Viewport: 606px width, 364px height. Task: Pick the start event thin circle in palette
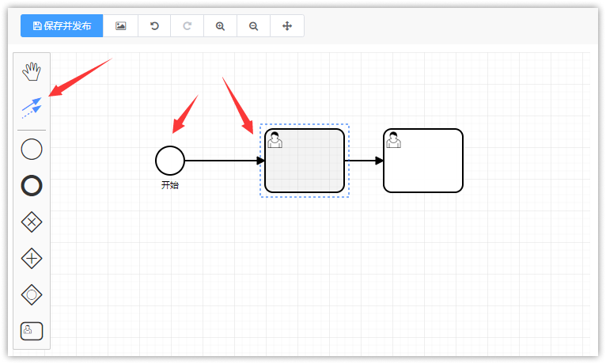(32, 149)
